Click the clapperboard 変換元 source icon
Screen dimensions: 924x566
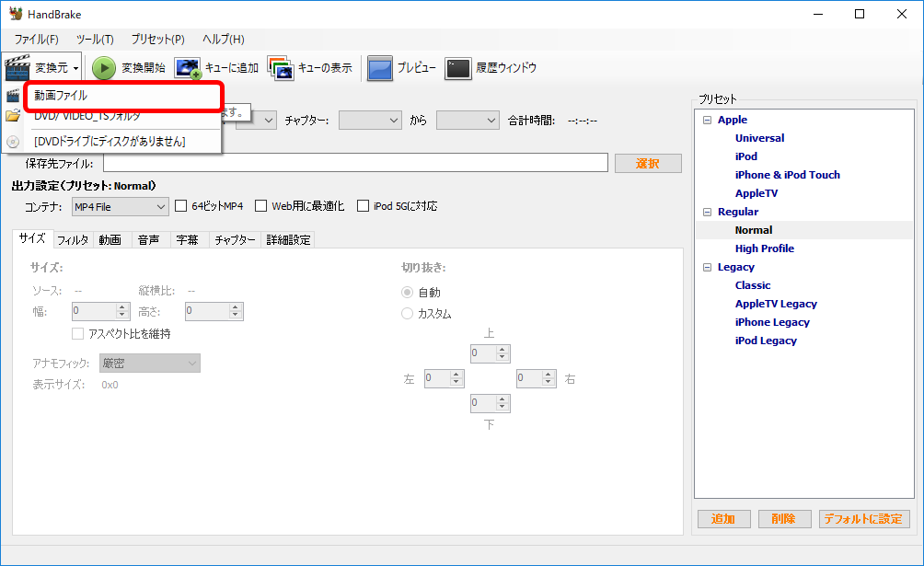point(17,68)
